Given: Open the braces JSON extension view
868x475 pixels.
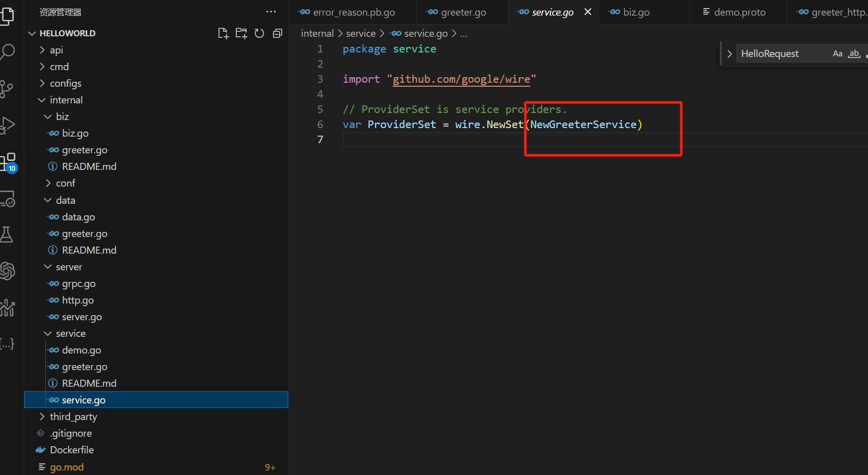Looking at the screenshot, I should [7, 344].
